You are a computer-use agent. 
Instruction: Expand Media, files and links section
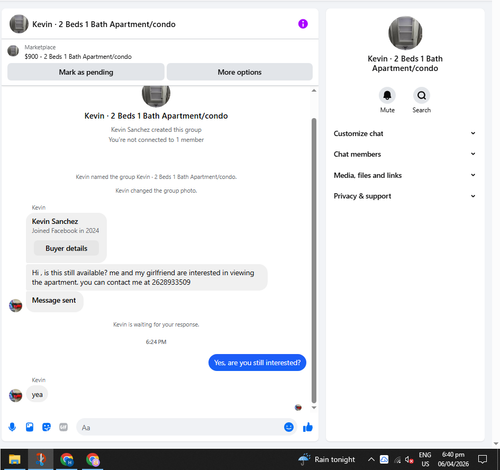coord(405,175)
